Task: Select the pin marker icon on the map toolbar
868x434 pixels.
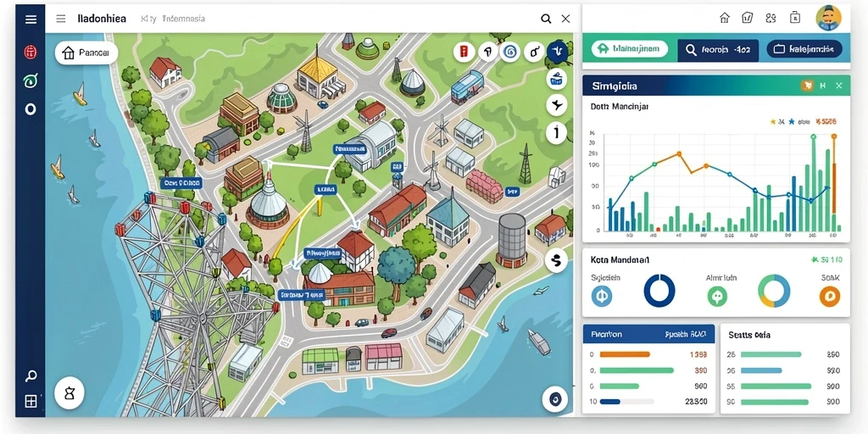Action: [x=487, y=53]
